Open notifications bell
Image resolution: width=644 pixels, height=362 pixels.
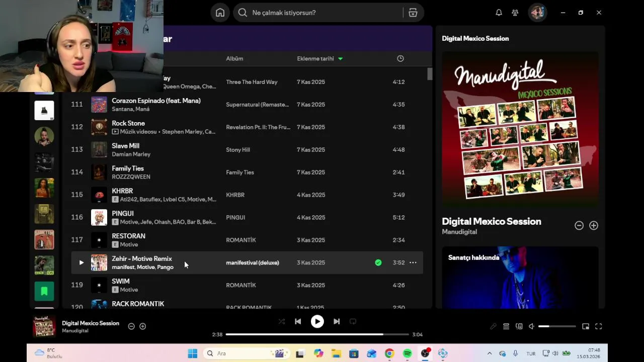[x=499, y=13]
